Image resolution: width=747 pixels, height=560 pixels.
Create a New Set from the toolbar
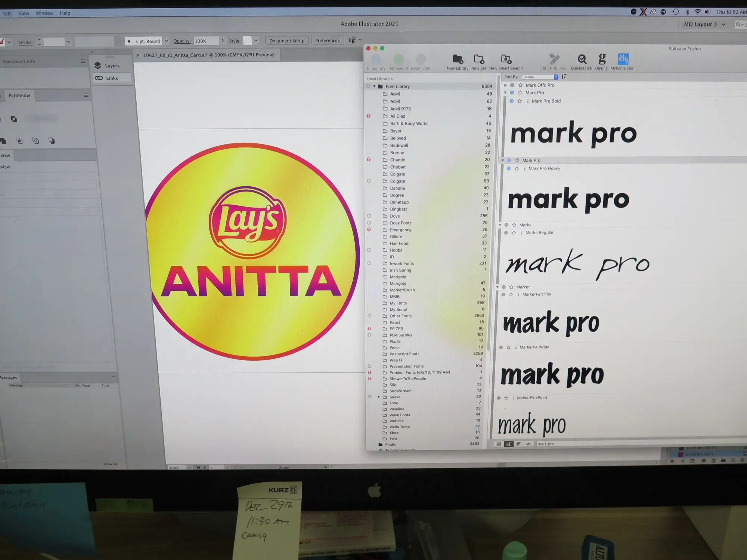pyautogui.click(x=479, y=59)
